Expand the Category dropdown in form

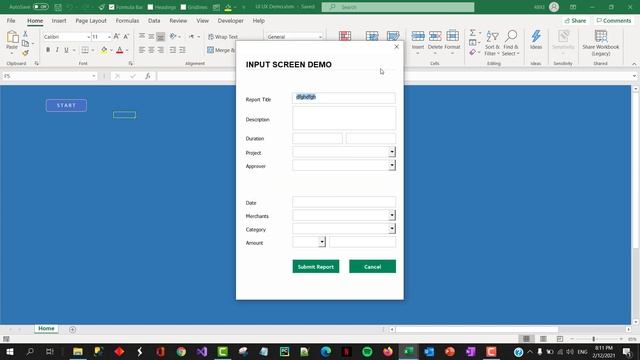392,229
